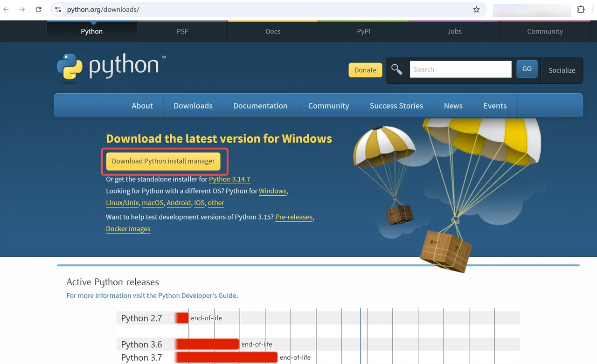Open the Python 3.14.7 standalone installer link
The image size is (597, 364).
coord(229,179)
